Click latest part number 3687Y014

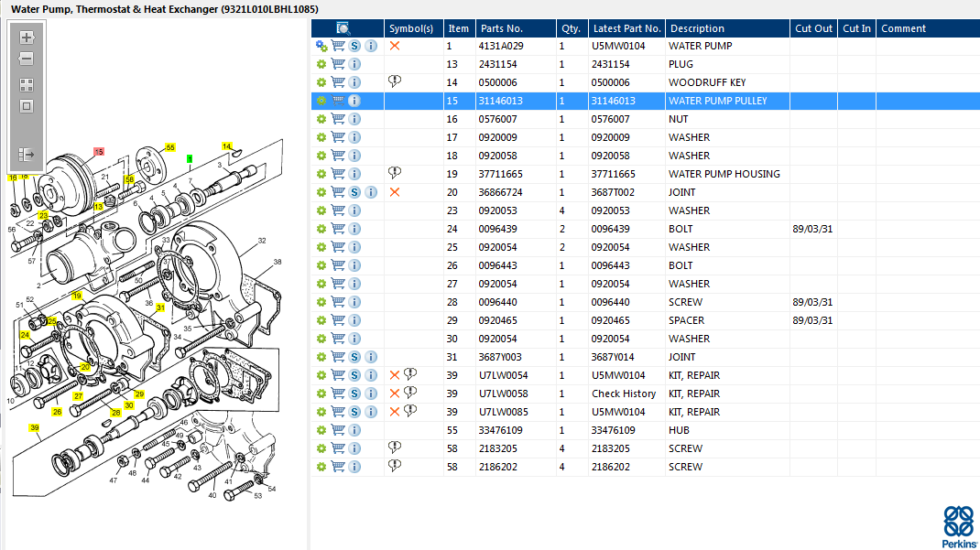tap(613, 357)
